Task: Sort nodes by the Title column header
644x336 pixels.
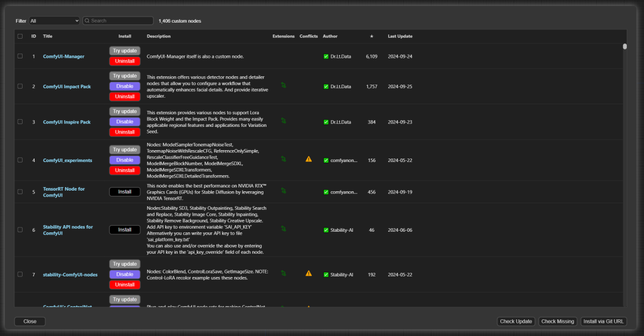Action: coord(48,36)
